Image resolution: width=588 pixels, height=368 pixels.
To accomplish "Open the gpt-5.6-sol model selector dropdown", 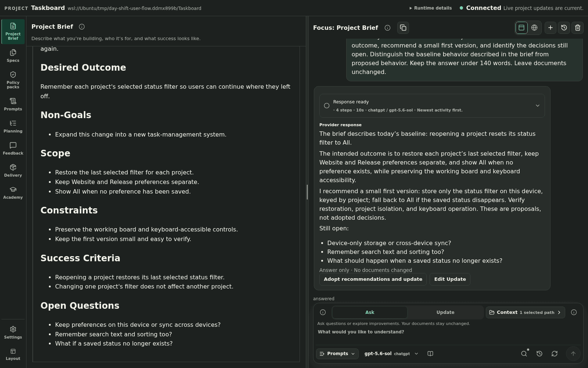I will click(391, 354).
